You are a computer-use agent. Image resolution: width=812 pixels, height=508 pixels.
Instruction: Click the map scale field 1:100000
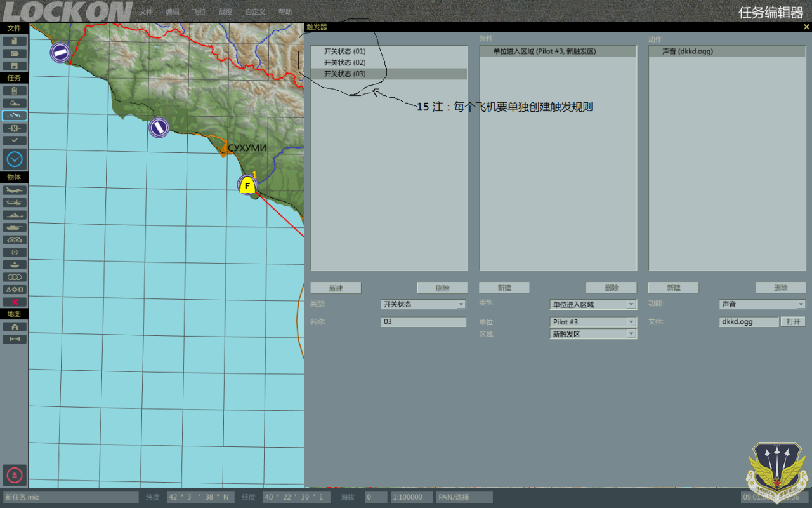click(x=412, y=497)
